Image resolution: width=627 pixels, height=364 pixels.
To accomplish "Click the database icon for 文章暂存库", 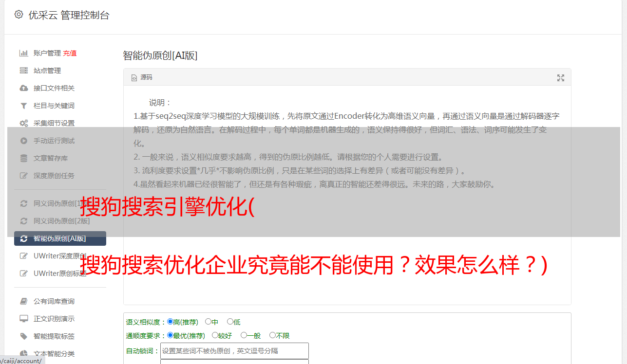I will [x=23, y=158].
